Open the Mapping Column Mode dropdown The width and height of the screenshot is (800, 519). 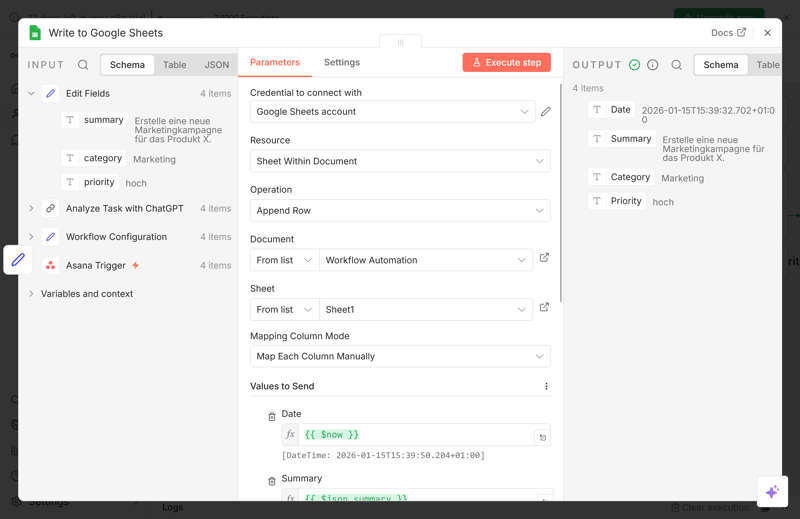pos(400,356)
